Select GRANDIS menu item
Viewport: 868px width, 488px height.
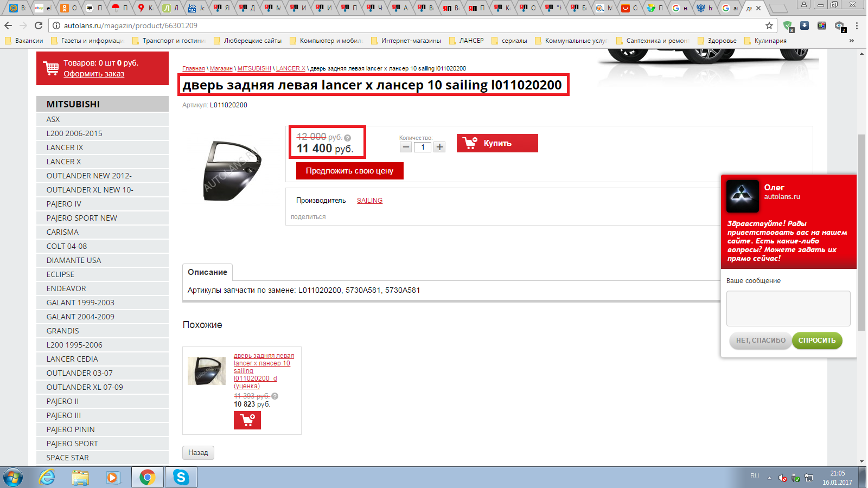pyautogui.click(x=103, y=331)
